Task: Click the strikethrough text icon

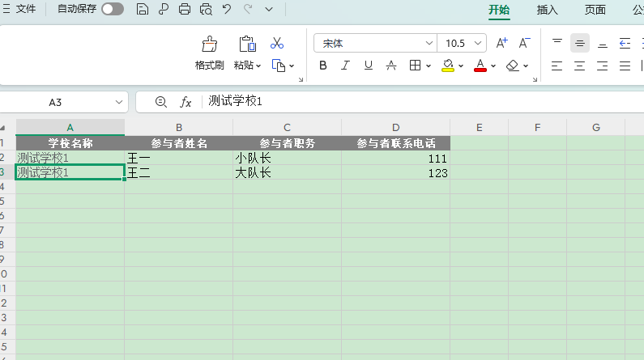Action: [390, 66]
